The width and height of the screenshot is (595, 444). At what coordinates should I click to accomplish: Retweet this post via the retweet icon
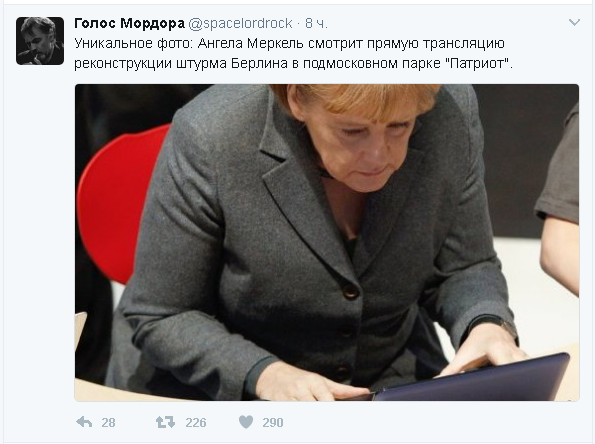pyautogui.click(x=165, y=422)
